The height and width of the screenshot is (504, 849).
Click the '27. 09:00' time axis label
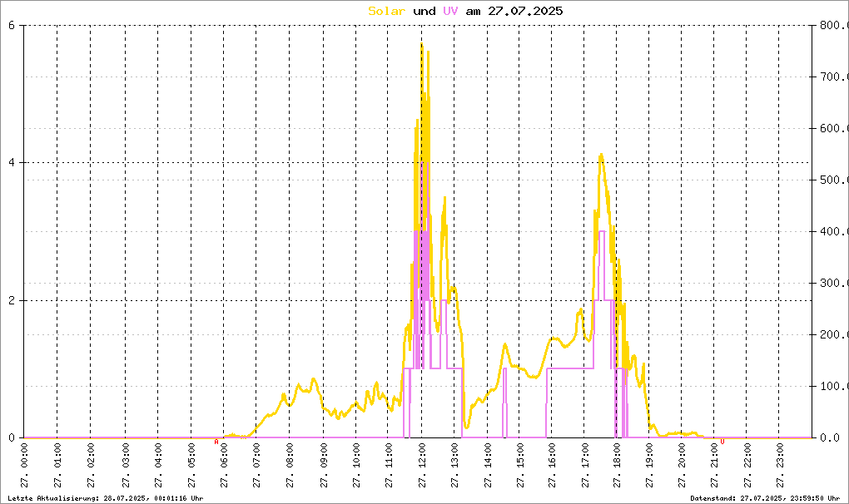[x=324, y=466]
